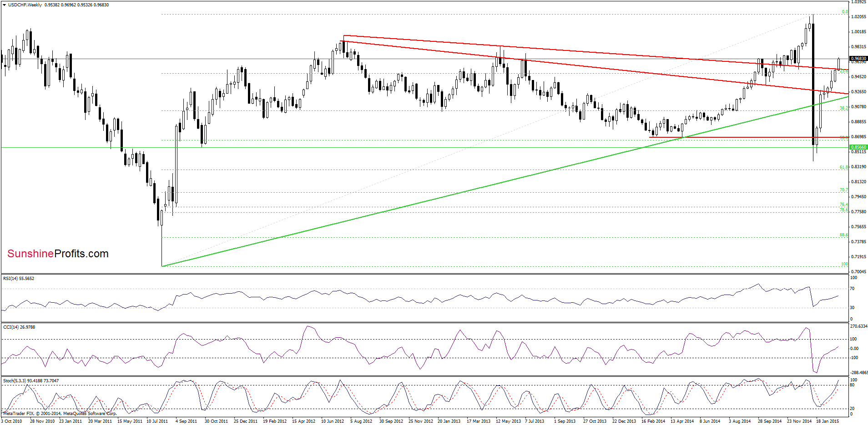The height and width of the screenshot is (425, 868).
Task: Click the 16 Feb 2014 date label
Action: (653, 421)
